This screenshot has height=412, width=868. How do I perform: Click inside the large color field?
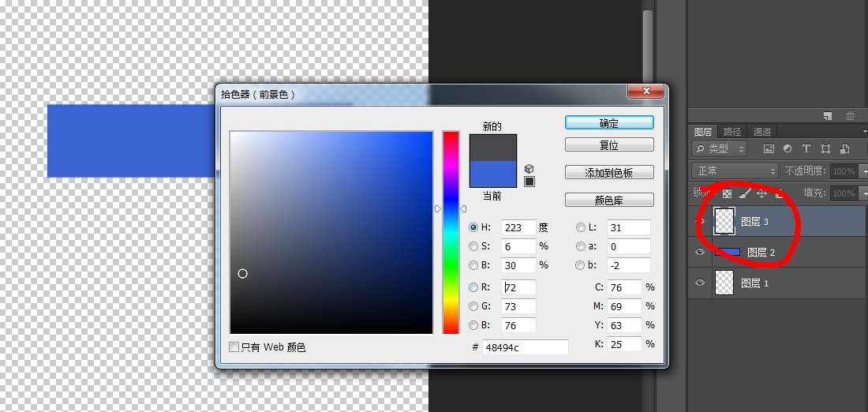pyautogui.click(x=331, y=233)
